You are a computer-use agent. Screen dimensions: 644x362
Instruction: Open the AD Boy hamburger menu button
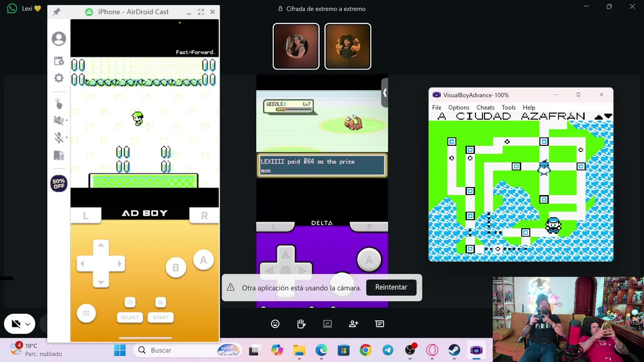pyautogui.click(x=86, y=314)
